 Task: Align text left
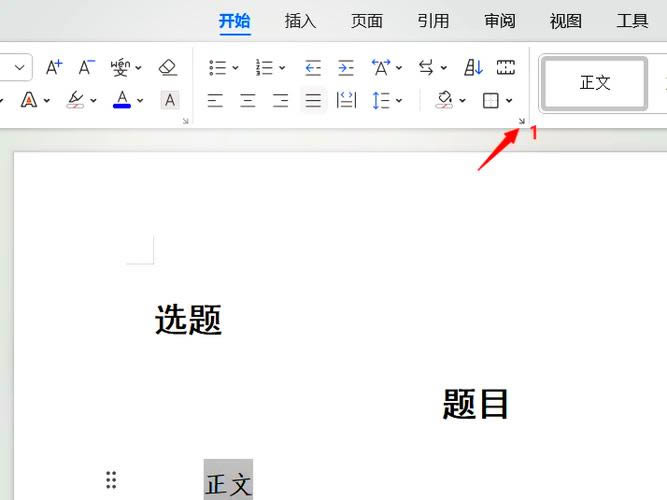pos(215,100)
